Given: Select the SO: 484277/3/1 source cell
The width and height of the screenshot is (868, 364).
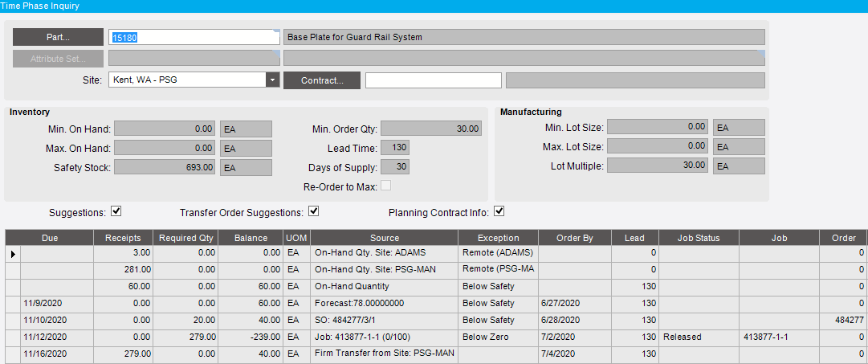Looking at the screenshot, I should click(x=384, y=321).
